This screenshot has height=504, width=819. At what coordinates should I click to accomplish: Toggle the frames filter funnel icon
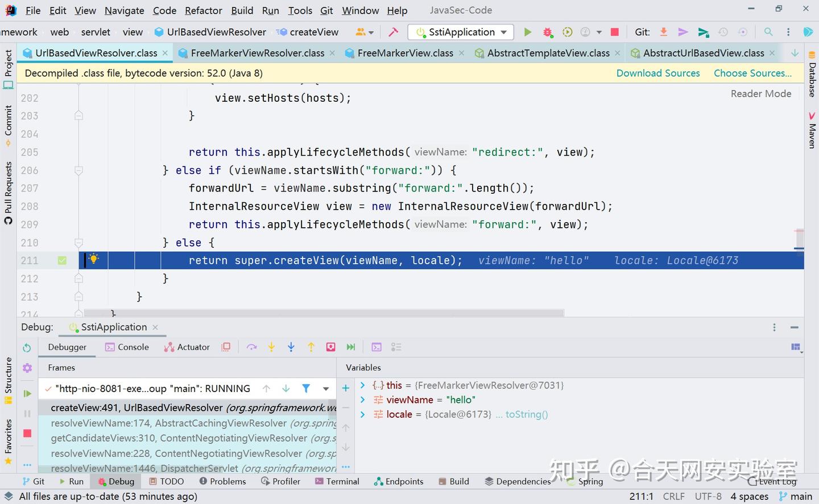click(x=306, y=389)
